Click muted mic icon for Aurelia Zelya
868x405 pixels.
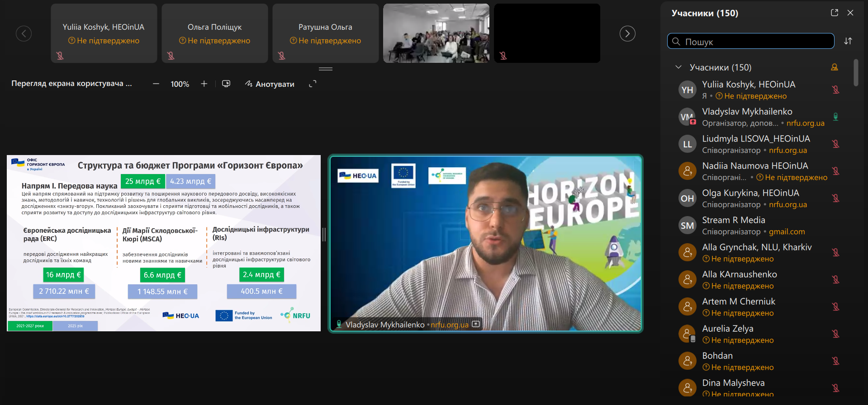pos(835,334)
